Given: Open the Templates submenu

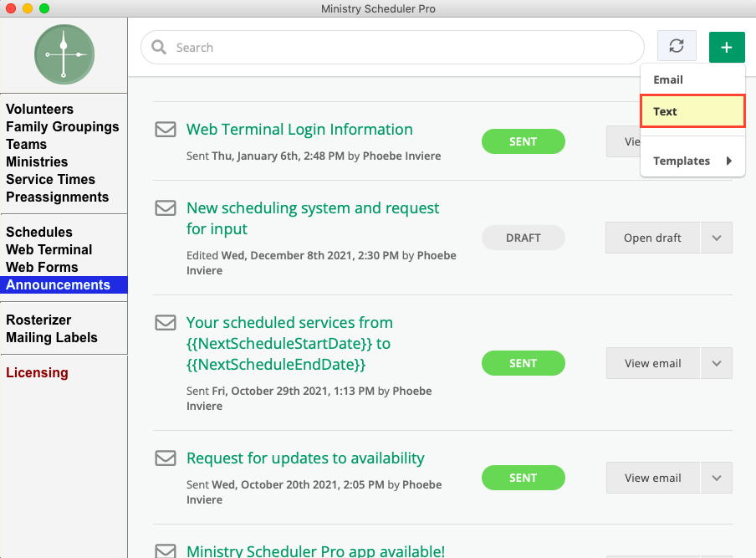Looking at the screenshot, I should 692,161.
